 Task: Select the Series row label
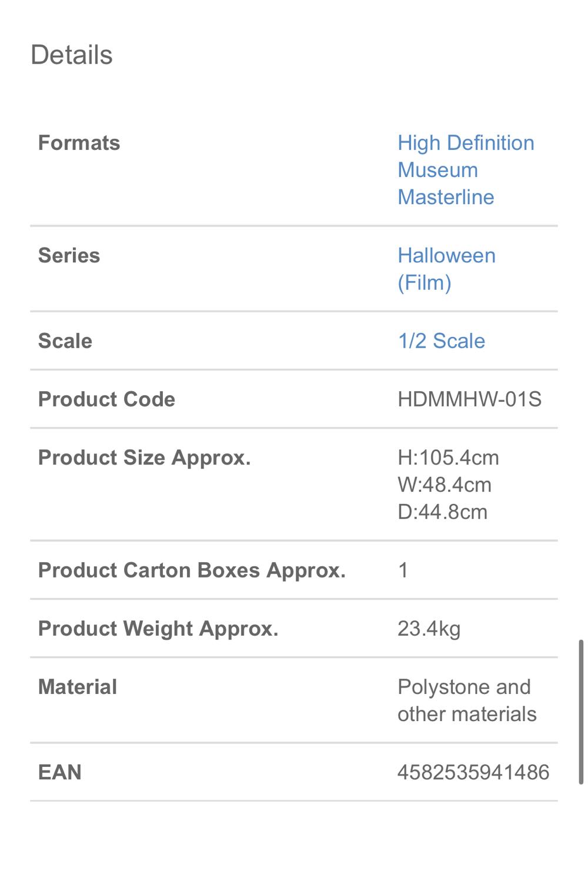coord(69,255)
